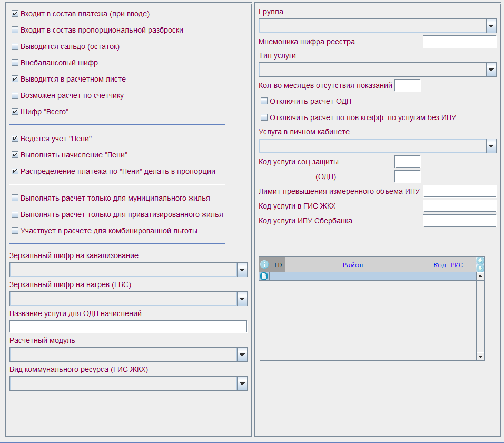Click the Код услуги в ГИС ЖКХ field
The width and height of the screenshot is (504, 443).
point(459,206)
